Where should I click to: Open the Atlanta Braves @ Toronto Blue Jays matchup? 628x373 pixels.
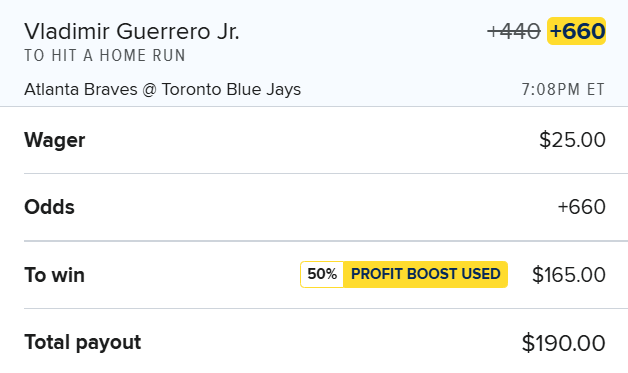coord(163,89)
